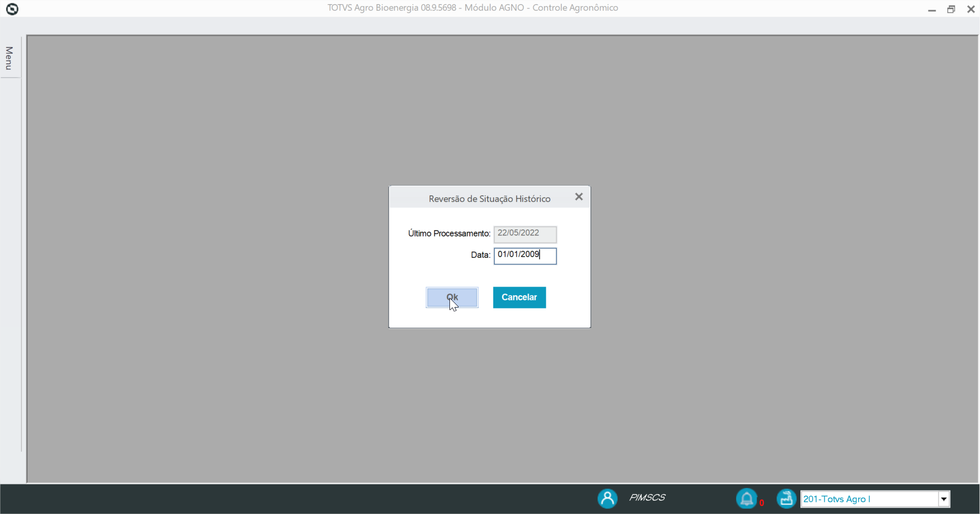Click the Cancelar button

pyautogui.click(x=519, y=297)
